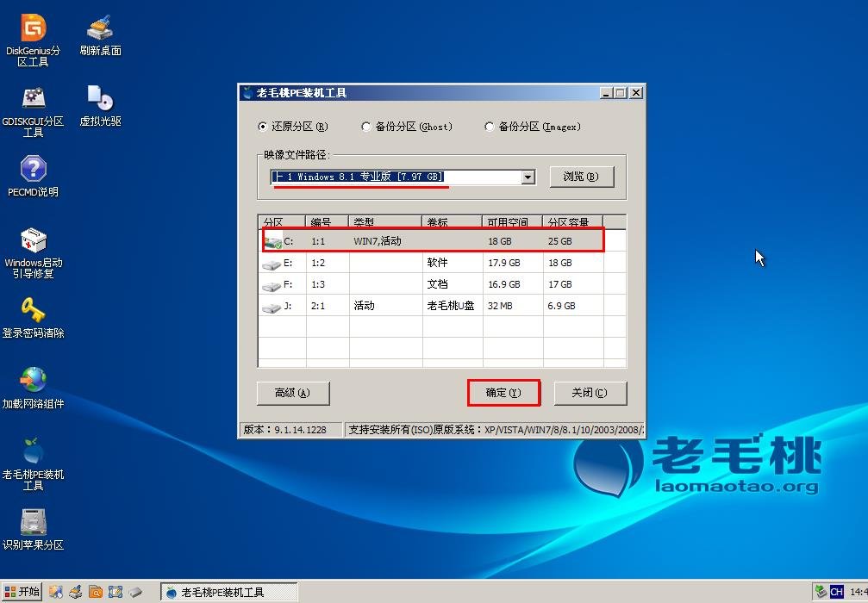Refresh desktop via 刷新桌面 icon

click(x=100, y=33)
